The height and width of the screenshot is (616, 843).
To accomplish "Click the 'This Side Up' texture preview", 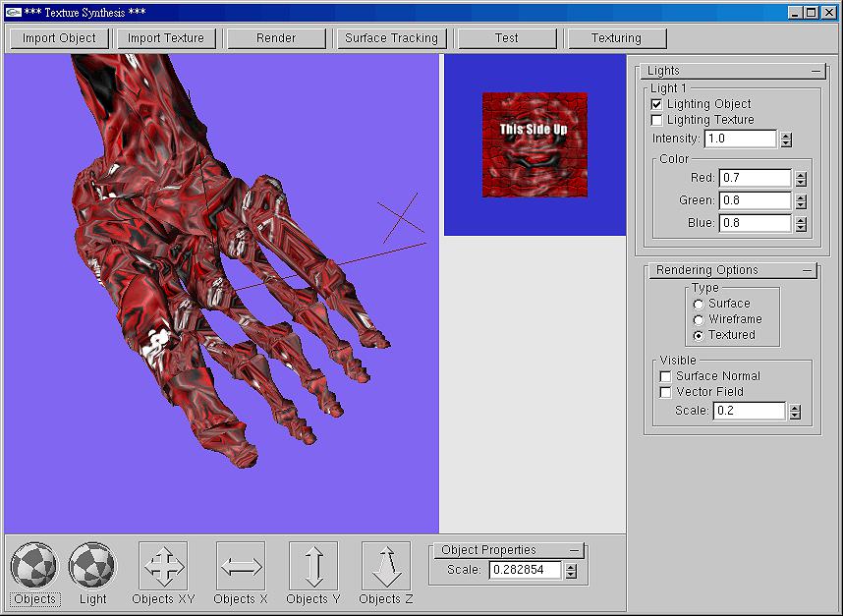I will point(534,144).
